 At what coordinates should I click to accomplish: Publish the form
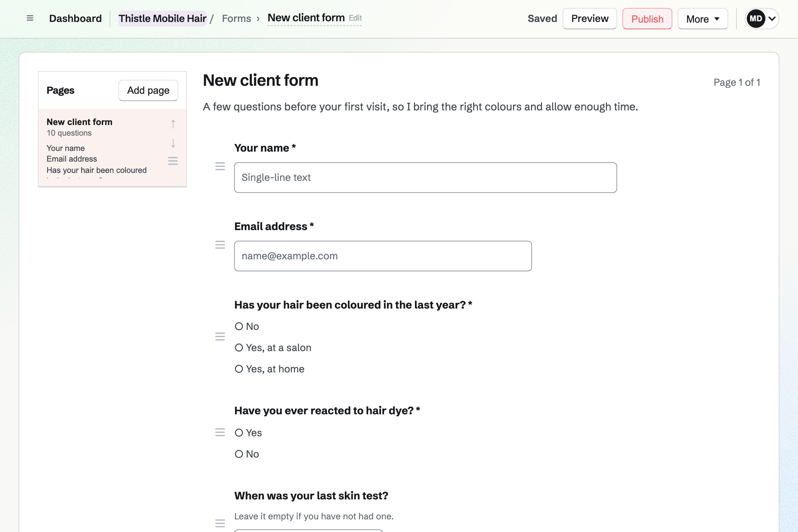click(647, 19)
